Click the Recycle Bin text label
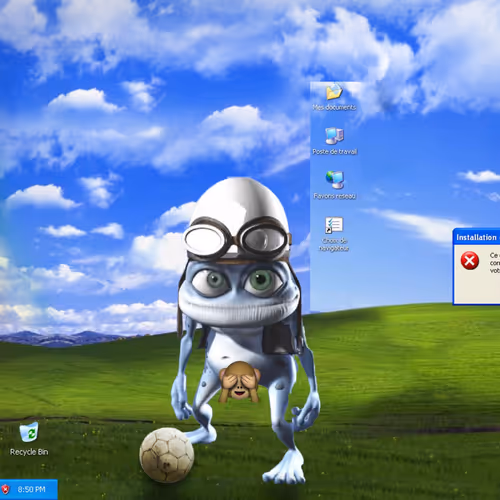 [29, 452]
